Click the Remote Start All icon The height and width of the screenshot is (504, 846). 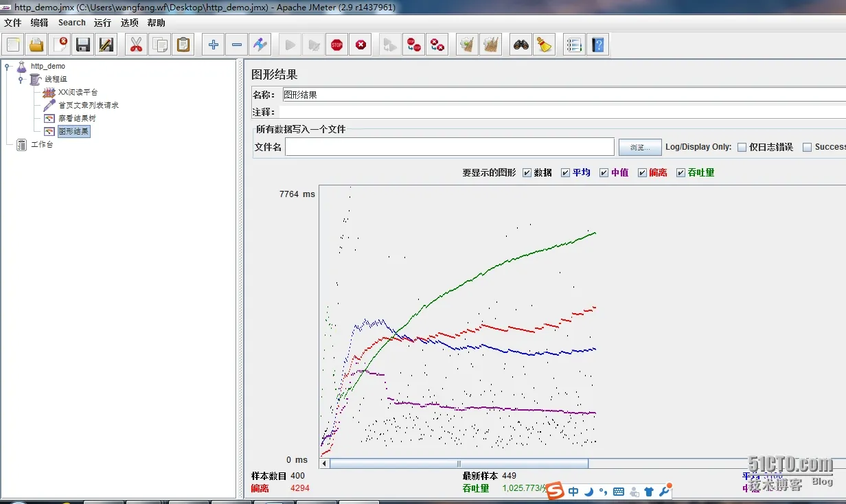[x=390, y=45]
